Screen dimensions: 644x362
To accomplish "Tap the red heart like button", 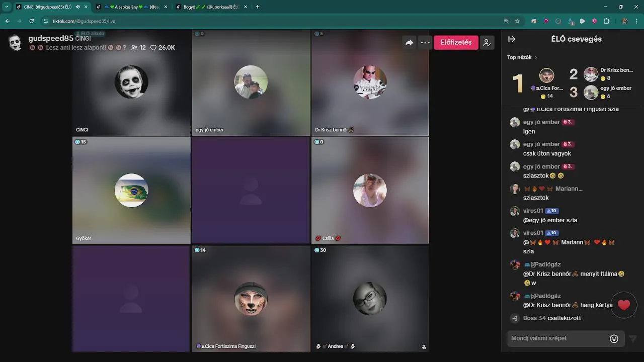I will click(624, 305).
